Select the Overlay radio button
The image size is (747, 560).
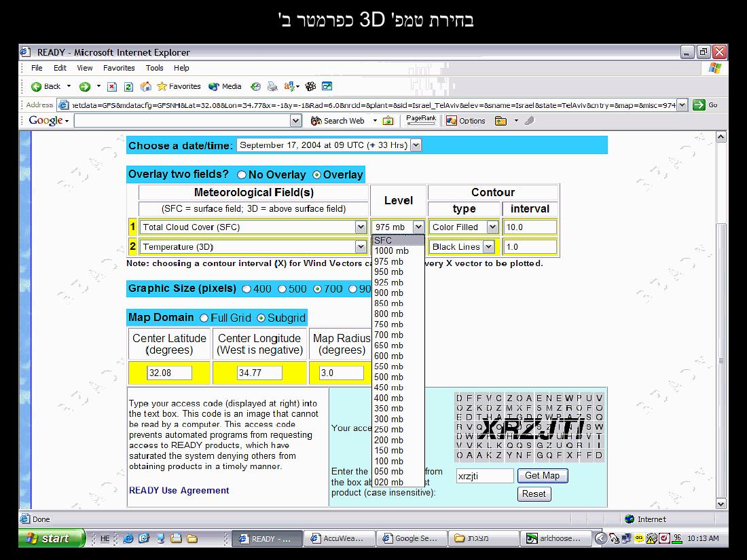pos(316,174)
